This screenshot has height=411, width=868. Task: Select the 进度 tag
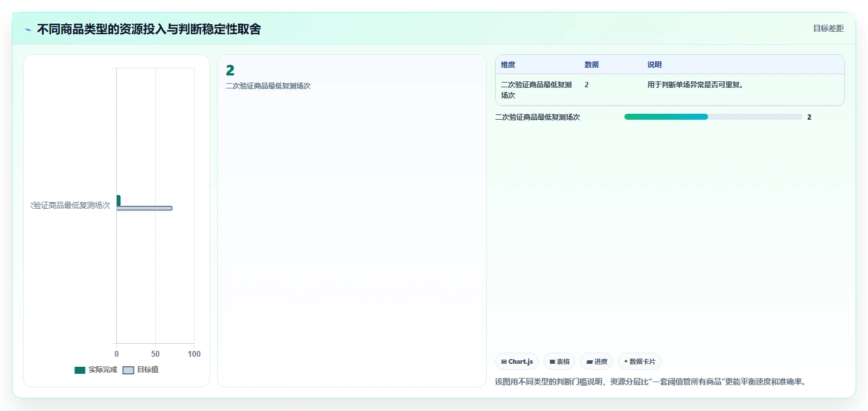[x=597, y=361]
